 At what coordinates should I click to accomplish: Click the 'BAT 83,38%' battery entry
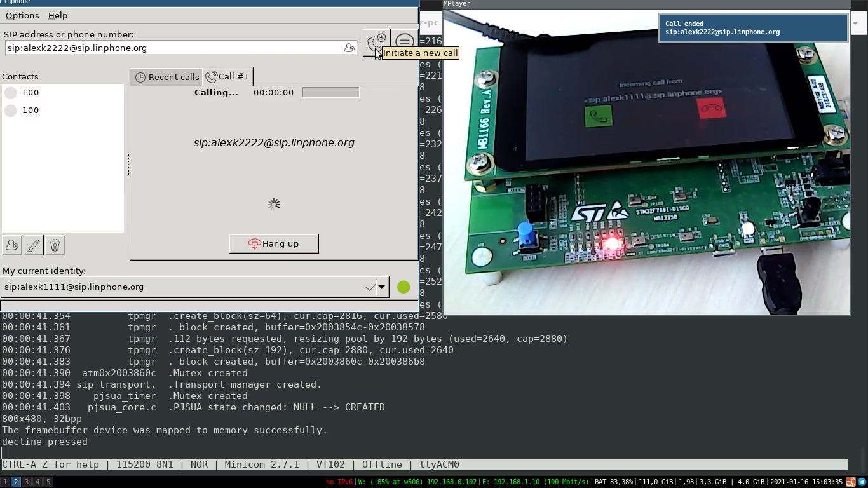point(614,482)
